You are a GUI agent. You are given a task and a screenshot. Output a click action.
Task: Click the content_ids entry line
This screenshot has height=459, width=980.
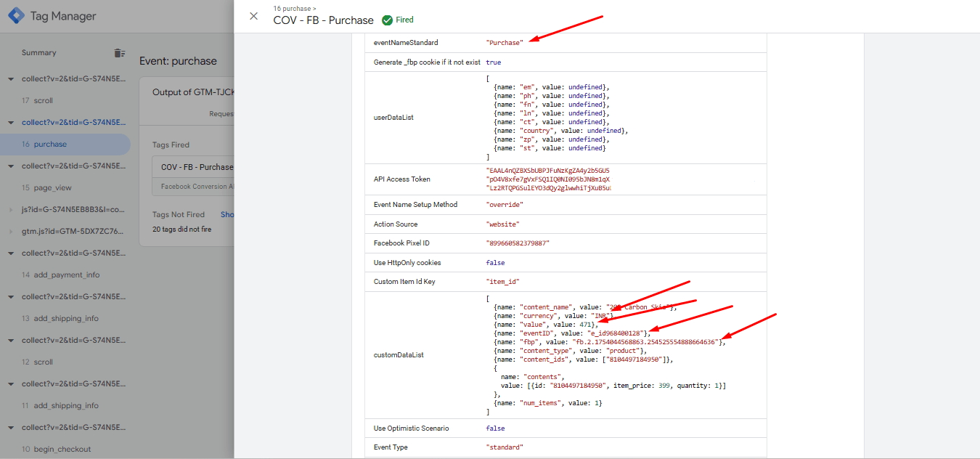tap(585, 360)
